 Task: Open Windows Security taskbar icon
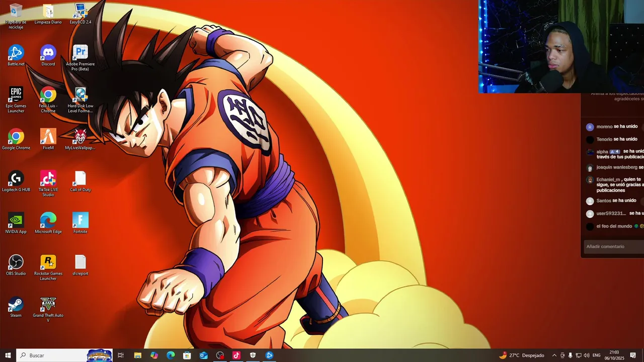(x=253, y=355)
